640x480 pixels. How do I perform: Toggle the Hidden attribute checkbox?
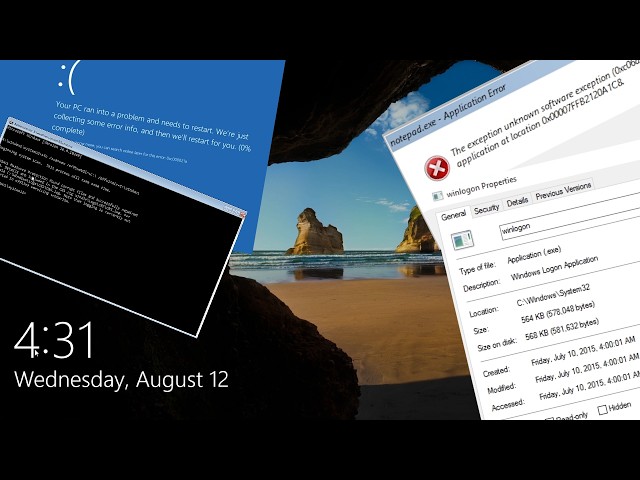(x=602, y=409)
